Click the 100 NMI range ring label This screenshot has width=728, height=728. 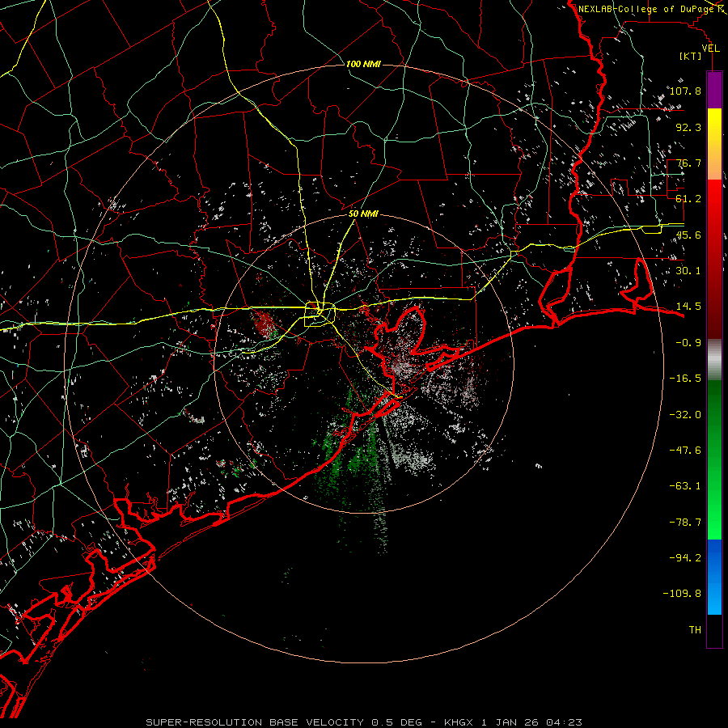point(363,64)
